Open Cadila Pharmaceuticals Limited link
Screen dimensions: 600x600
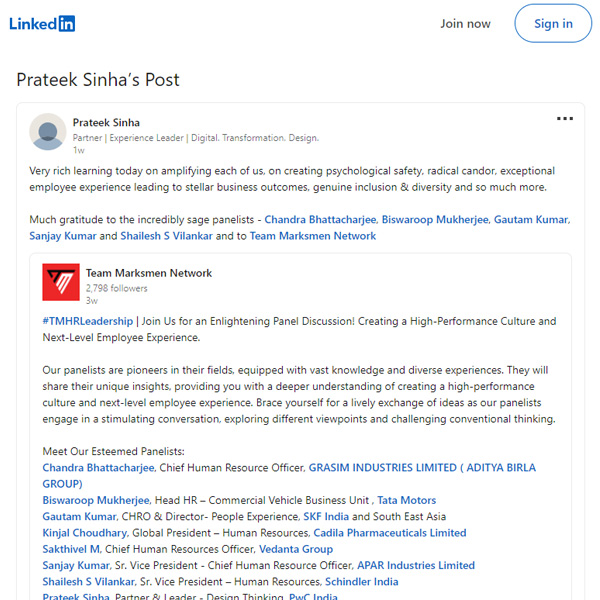click(390, 533)
